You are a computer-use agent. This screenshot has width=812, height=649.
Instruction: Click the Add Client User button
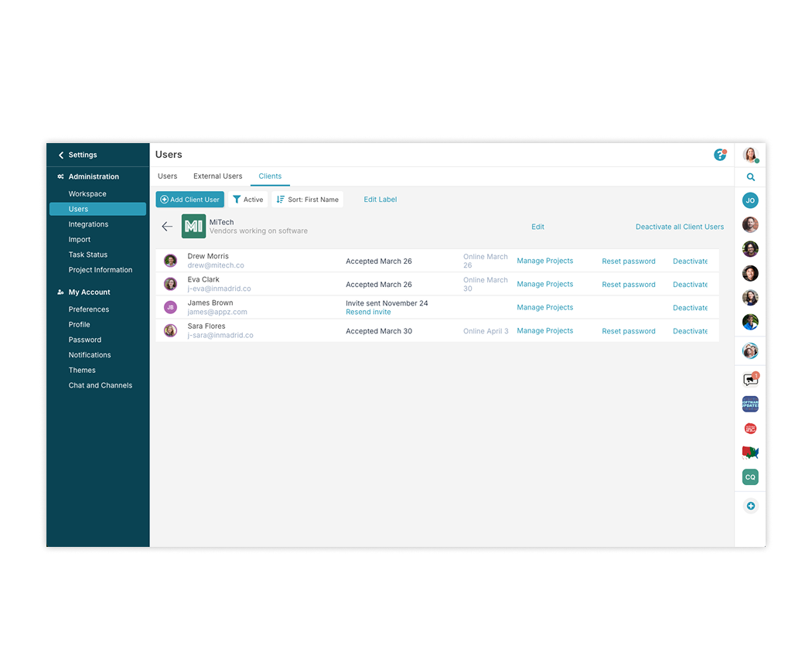click(x=189, y=199)
